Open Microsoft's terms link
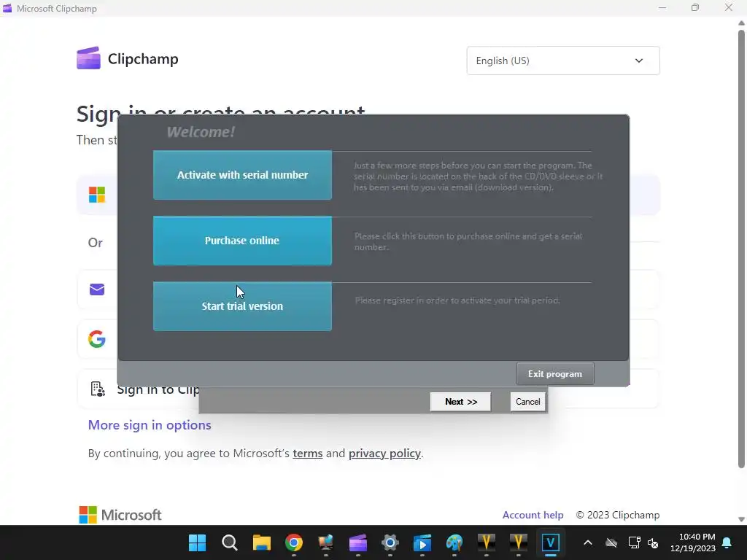Screen dimensions: 747x560 pos(308,453)
